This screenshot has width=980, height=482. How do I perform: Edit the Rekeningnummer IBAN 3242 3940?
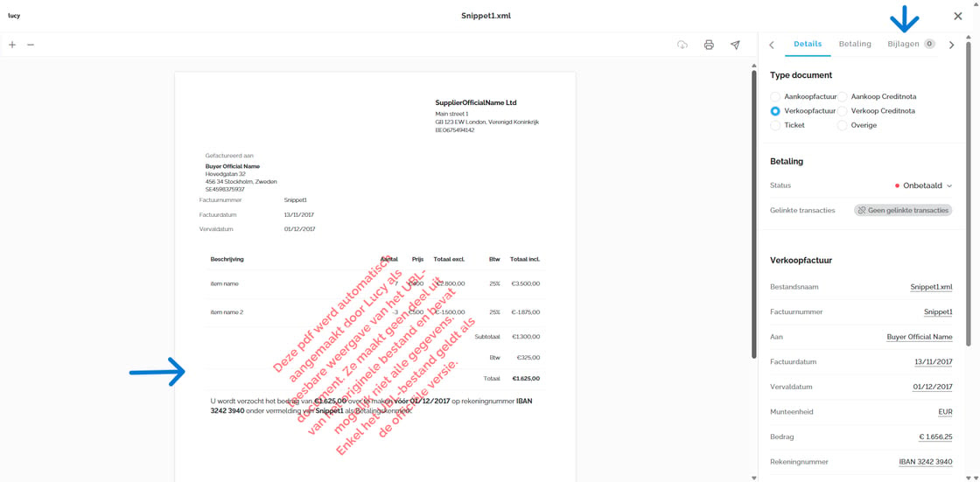coord(926,462)
